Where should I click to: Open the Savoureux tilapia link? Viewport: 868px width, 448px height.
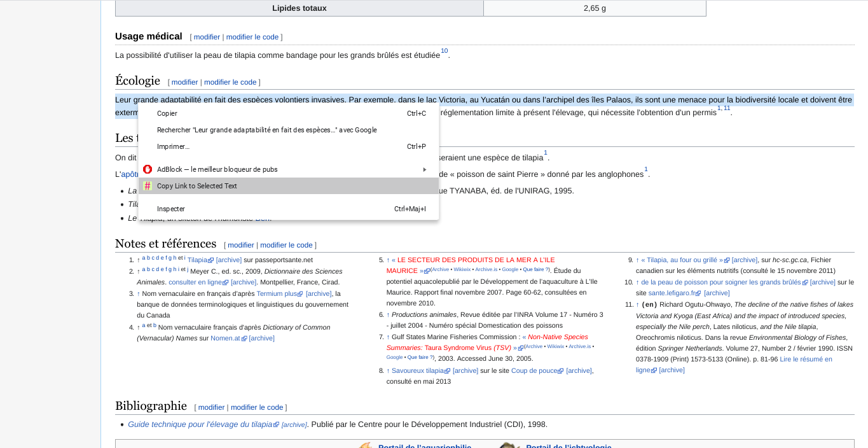[421, 370]
